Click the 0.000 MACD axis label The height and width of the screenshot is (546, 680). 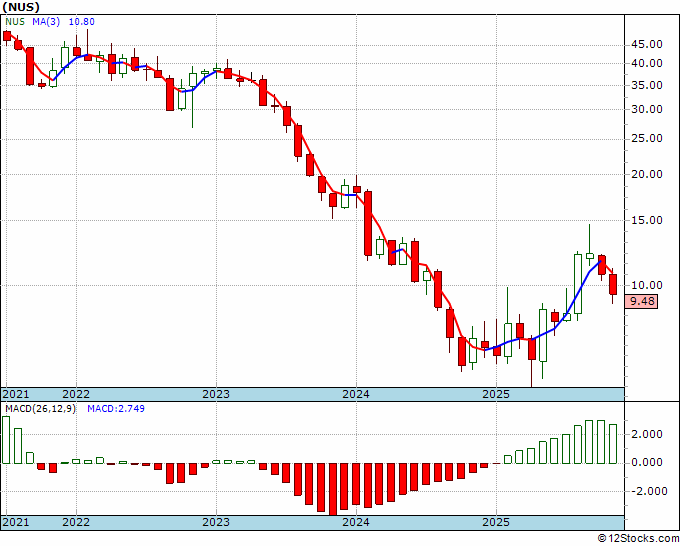pyautogui.click(x=647, y=463)
